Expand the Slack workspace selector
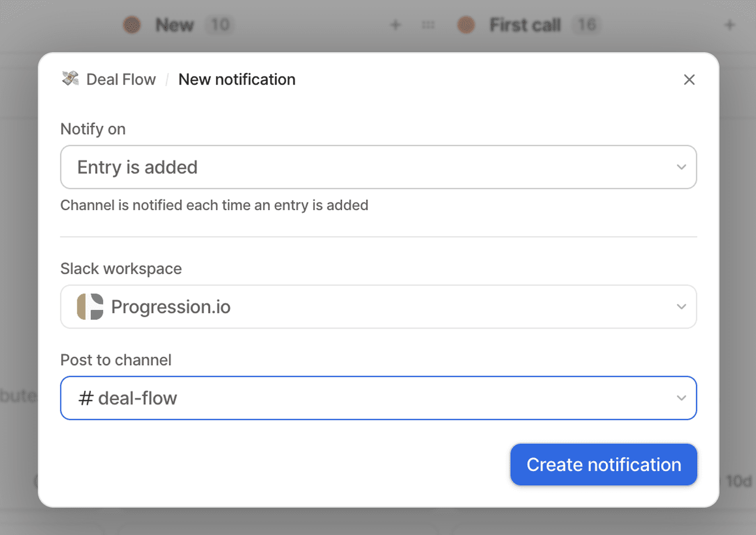The width and height of the screenshot is (756, 535). [378, 306]
